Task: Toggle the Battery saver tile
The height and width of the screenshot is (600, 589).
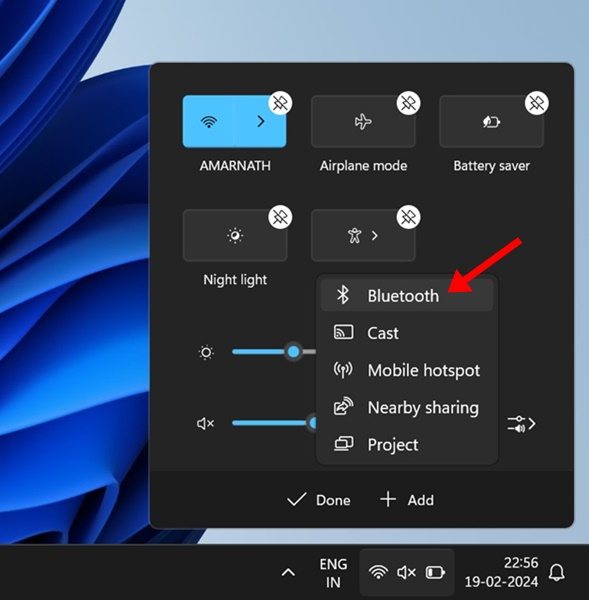Action: 491,122
